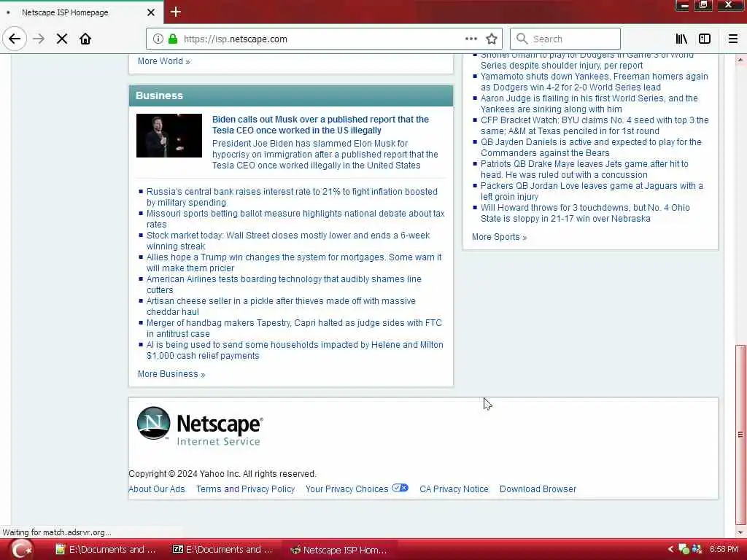Click the 6:58 PM taskbar clock
The image size is (747, 560).
pyautogui.click(x=724, y=550)
